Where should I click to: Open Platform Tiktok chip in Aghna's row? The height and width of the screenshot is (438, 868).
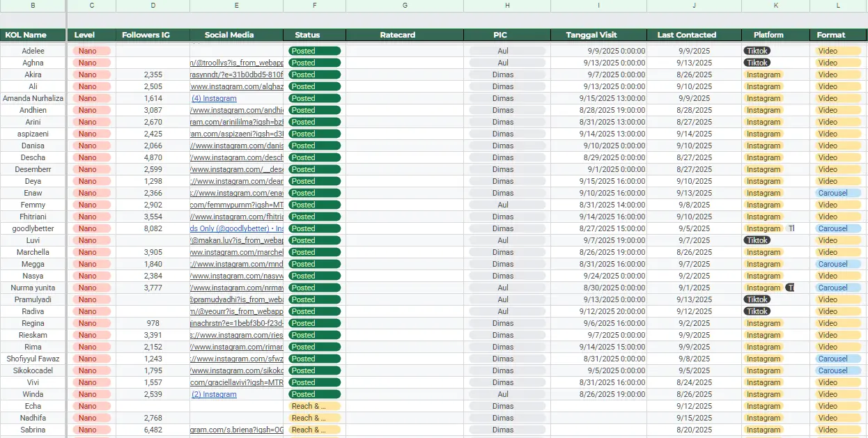[x=757, y=63]
